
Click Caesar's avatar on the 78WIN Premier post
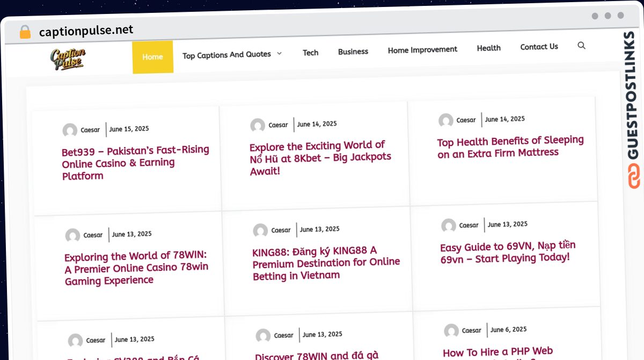click(72, 236)
